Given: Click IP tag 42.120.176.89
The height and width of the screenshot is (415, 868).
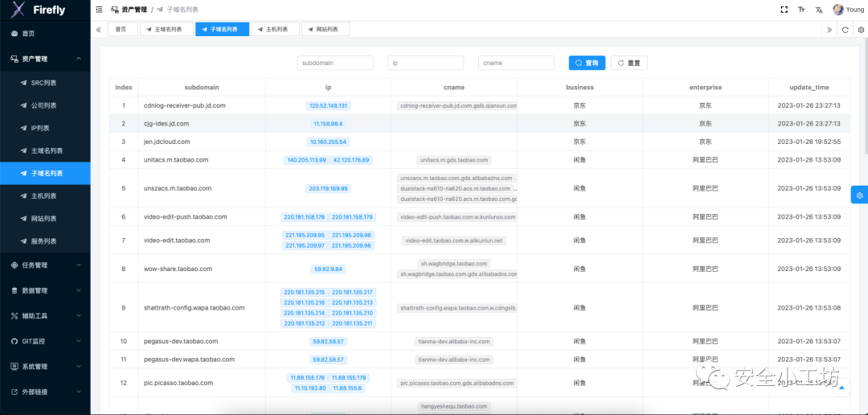Looking at the screenshot, I should (351, 160).
